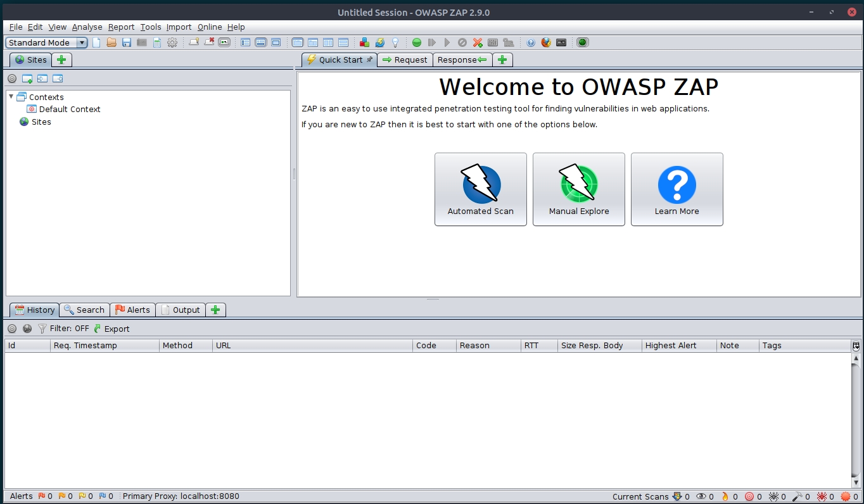
Task: Select Default Context in the tree
Action: [x=69, y=109]
